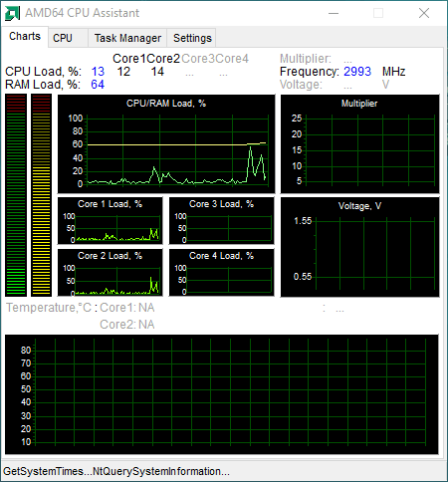Minimize the AMD64 CPU Assistant window
Viewport: 448px width, 482px height.
click(334, 13)
